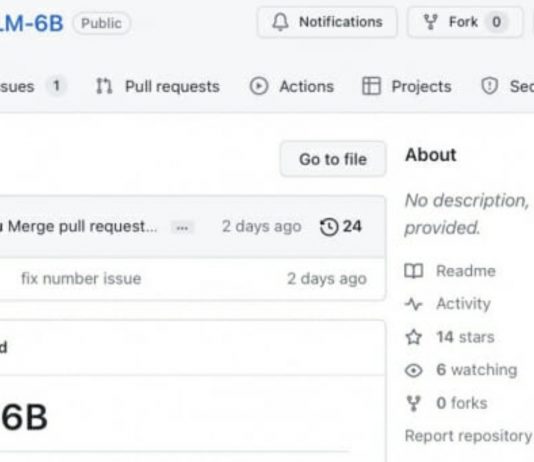Click the Merge pull request commit message
The image size is (534, 462).
82,227
